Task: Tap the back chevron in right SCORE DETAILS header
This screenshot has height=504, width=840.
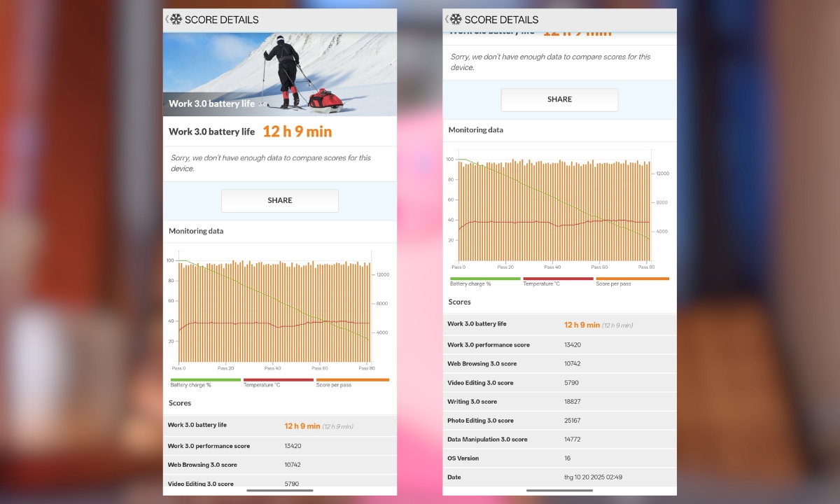Action: click(x=447, y=20)
